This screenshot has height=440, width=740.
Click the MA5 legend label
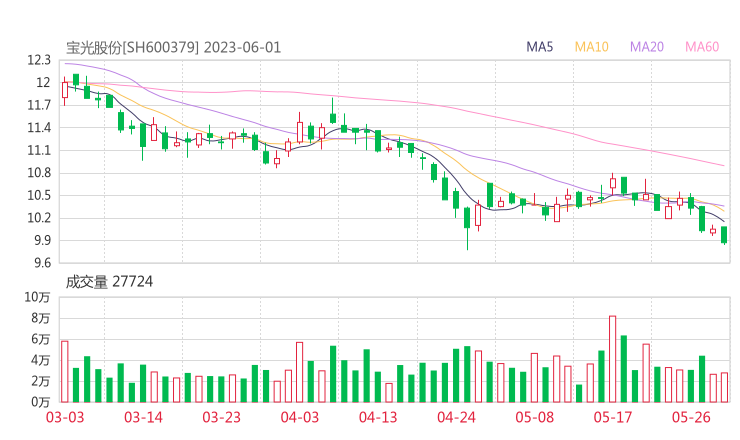click(x=539, y=47)
